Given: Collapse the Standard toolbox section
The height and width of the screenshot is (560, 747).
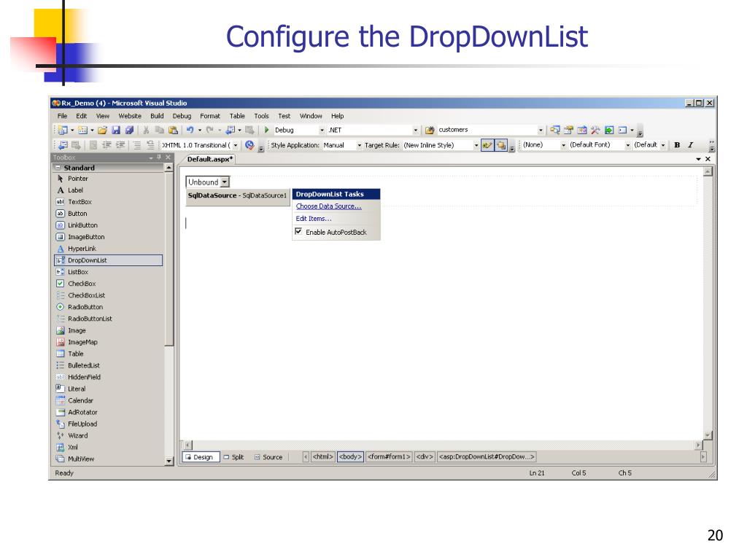Looking at the screenshot, I should pos(58,168).
